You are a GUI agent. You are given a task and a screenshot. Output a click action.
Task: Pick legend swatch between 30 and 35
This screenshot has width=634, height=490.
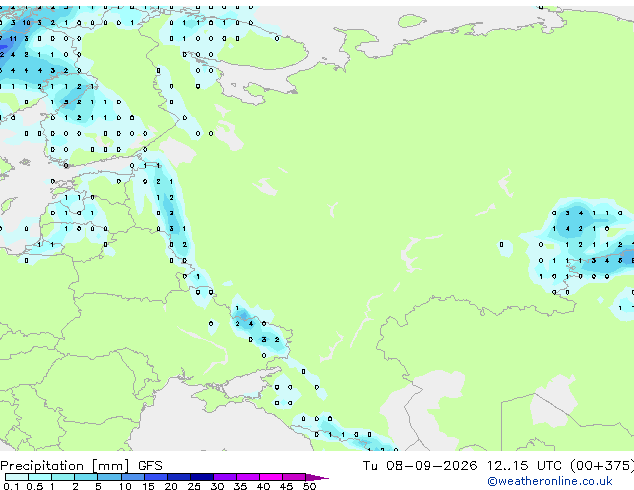224,477
